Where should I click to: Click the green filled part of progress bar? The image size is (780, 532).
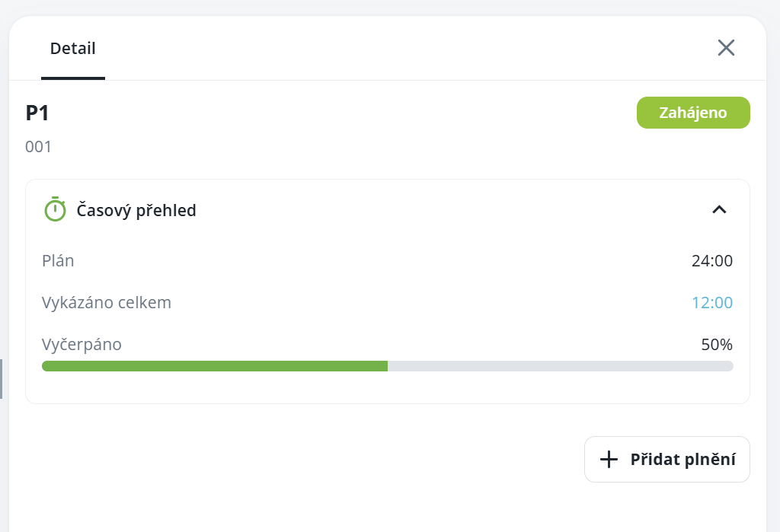coord(214,366)
